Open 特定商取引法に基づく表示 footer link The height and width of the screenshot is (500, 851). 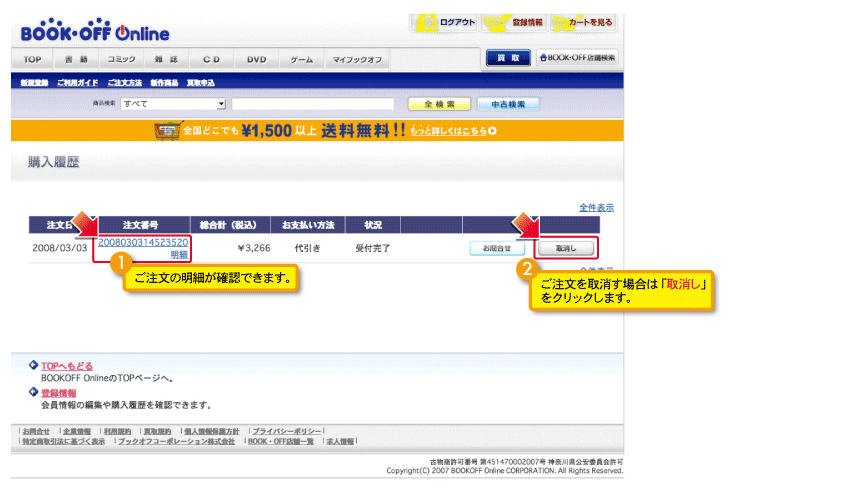[x=63, y=441]
